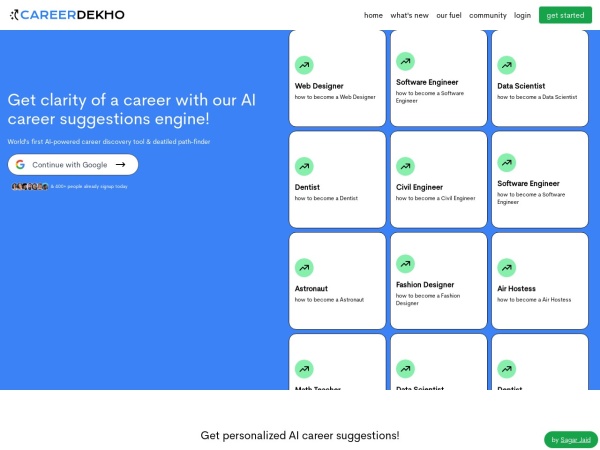Click the Civil Engineer trend icon
600x450 pixels.
pyautogui.click(x=405, y=166)
